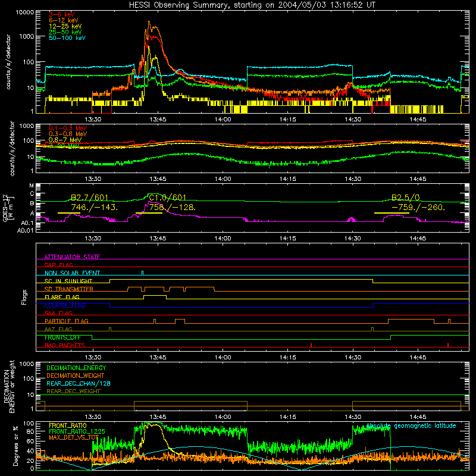This screenshot has width=476, height=476.
Task: Click the FRONTS_OFF flag label
Action: tap(62, 337)
